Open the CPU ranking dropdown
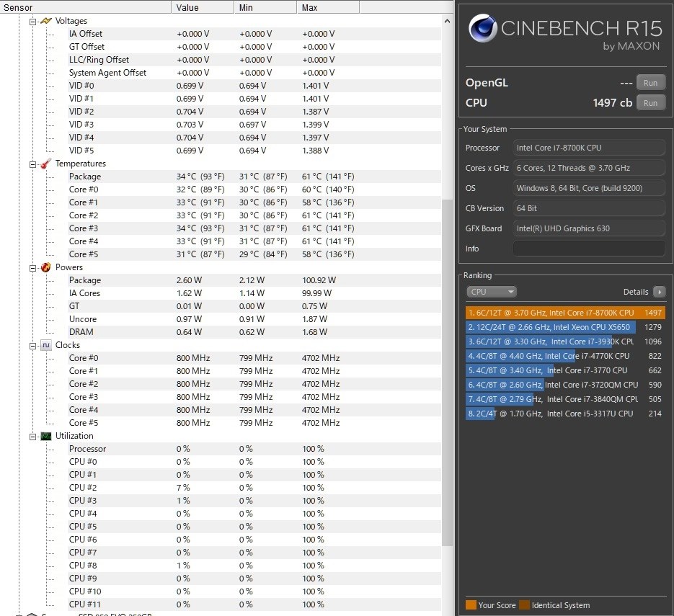The image size is (674, 616). 492,292
